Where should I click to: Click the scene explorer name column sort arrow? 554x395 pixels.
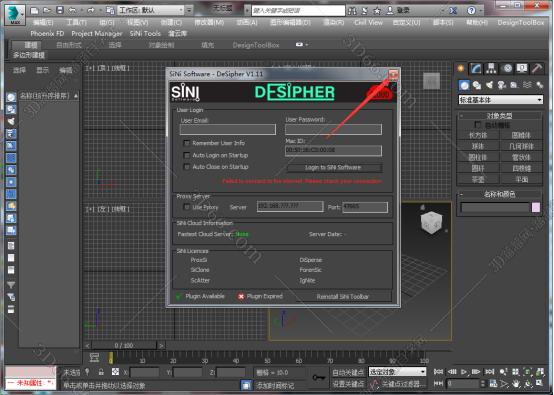point(76,96)
